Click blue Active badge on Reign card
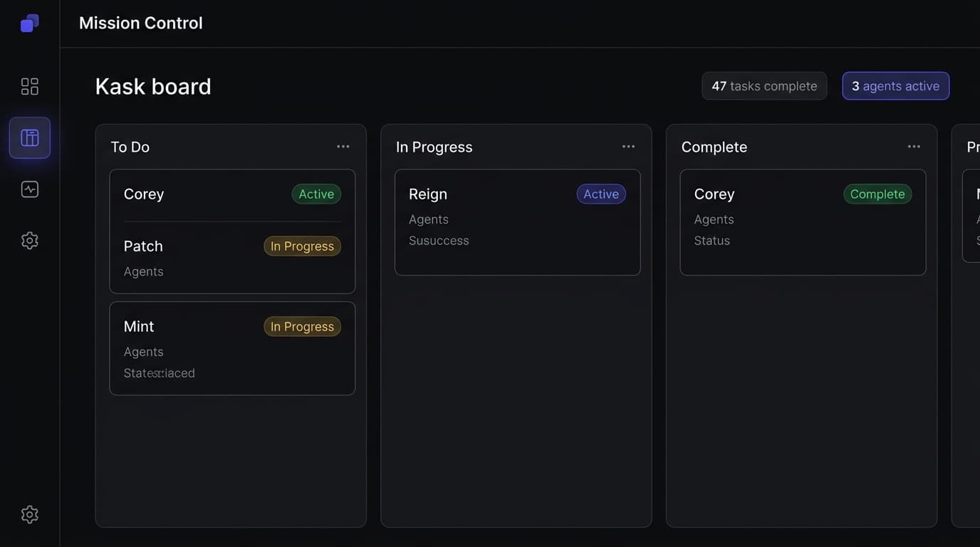This screenshot has height=547, width=980. [601, 194]
